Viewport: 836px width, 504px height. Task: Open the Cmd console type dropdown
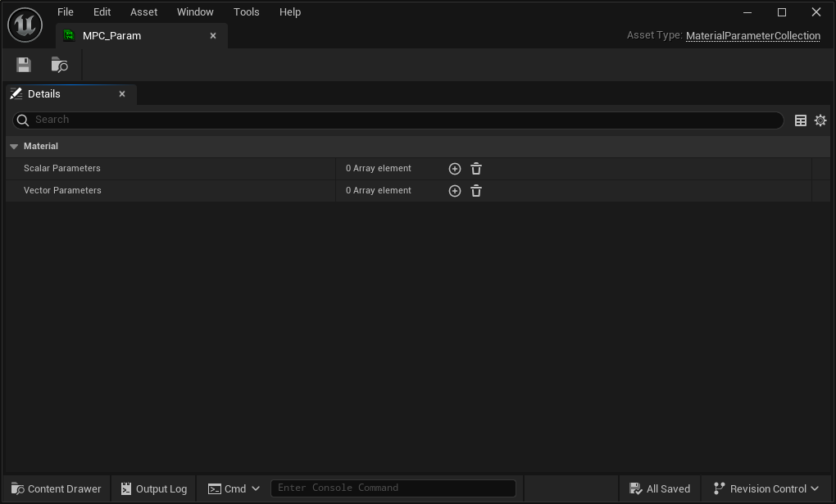[234, 488]
